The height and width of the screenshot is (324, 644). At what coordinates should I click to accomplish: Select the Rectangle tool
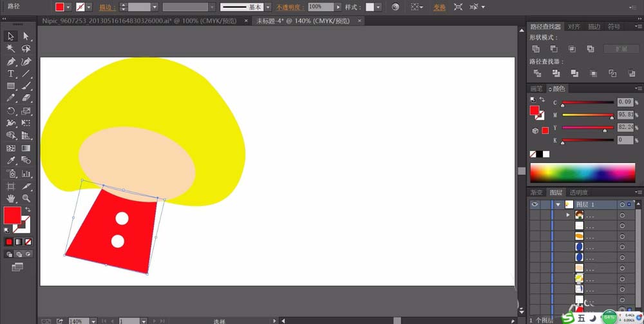coord(11,86)
